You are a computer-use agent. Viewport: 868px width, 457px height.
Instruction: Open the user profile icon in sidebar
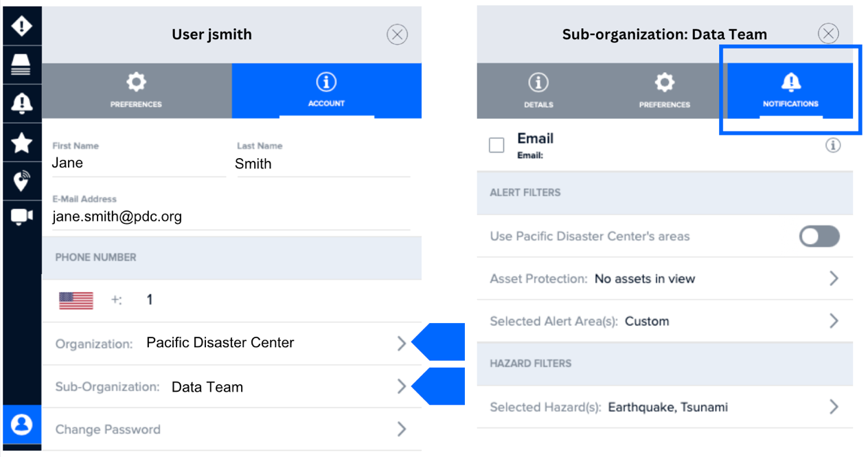tap(22, 425)
